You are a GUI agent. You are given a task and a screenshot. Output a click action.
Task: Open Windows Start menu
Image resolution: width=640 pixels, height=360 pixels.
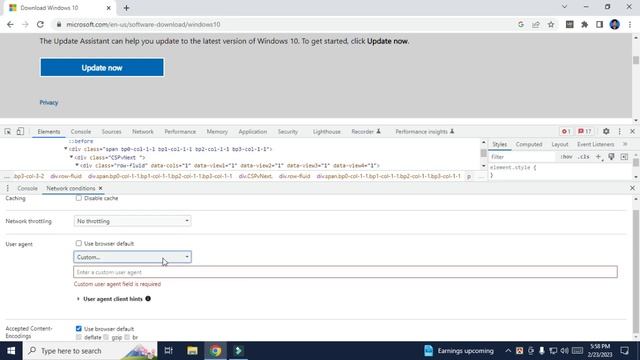(11, 351)
